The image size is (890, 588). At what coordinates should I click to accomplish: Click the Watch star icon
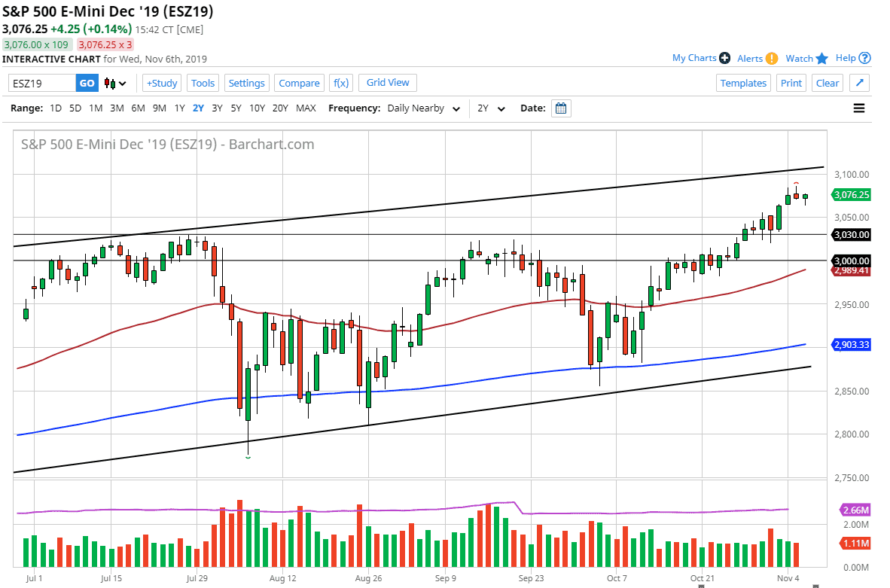(821, 58)
